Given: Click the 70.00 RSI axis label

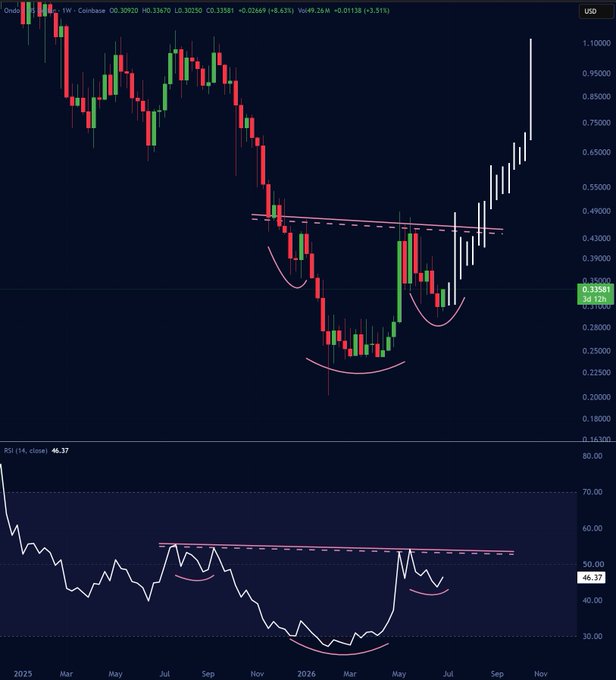Looking at the screenshot, I should (x=593, y=492).
